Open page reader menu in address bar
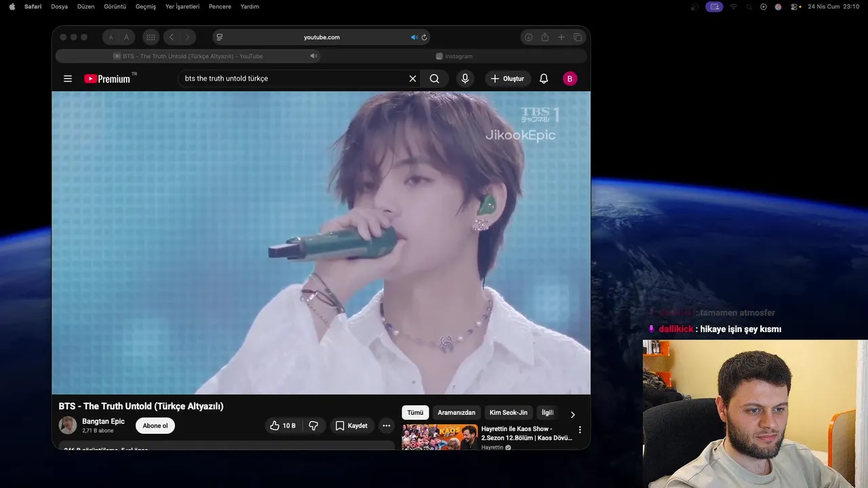The image size is (868, 488). pos(220,37)
